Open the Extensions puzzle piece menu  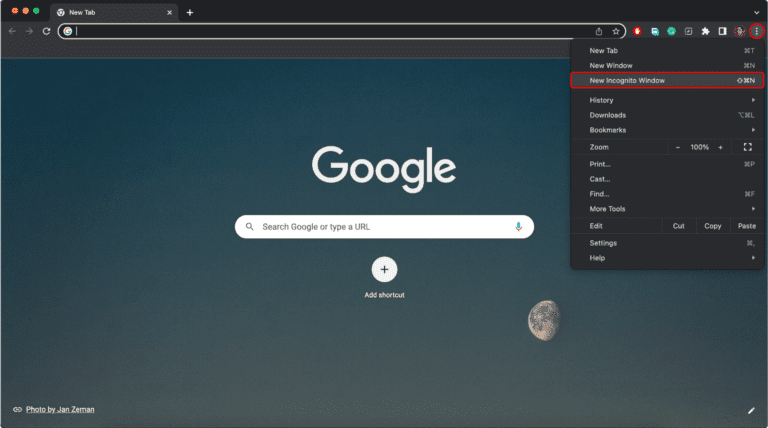(x=705, y=31)
